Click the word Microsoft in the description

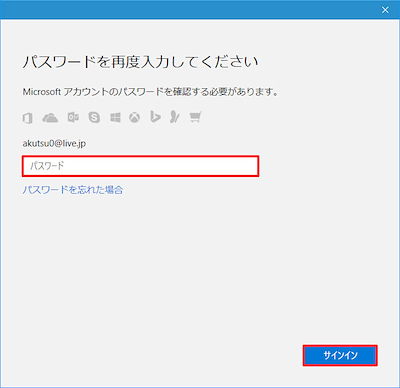42,92
